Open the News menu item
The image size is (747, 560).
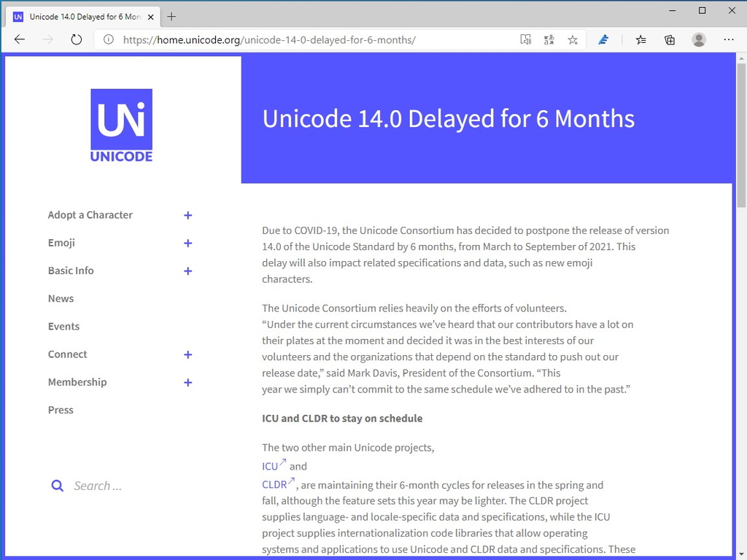click(x=61, y=298)
